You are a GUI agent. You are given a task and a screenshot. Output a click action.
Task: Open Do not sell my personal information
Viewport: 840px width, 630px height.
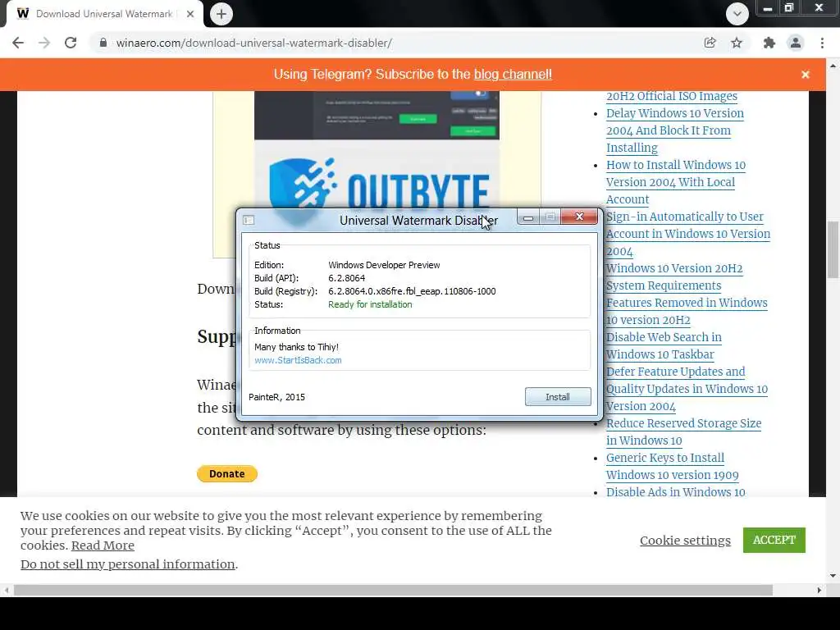(127, 564)
